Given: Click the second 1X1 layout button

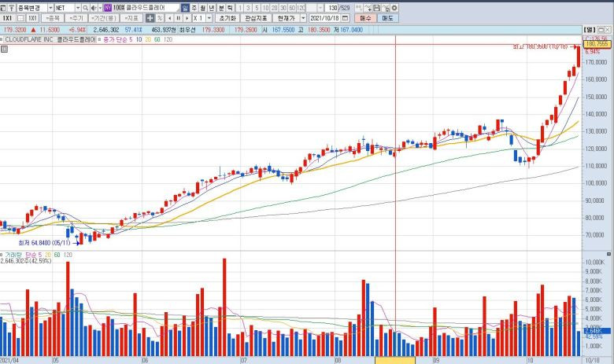Looking at the screenshot, I should pos(32,18).
